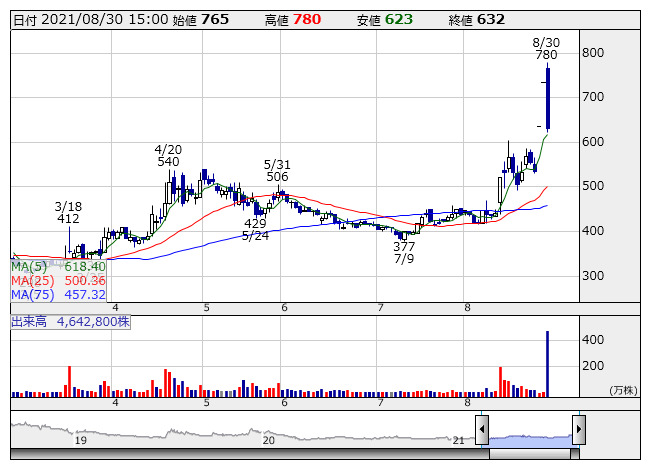The width and height of the screenshot is (653, 470).
Task: Click the 始値 765 value in header
Action: (215, 20)
